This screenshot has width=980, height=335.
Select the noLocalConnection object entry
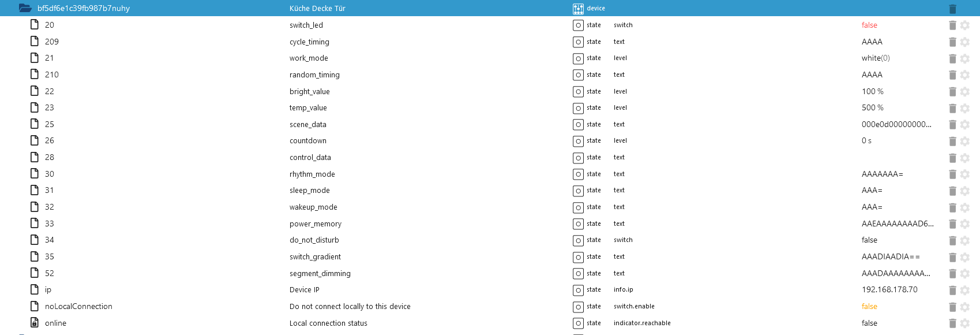78,307
